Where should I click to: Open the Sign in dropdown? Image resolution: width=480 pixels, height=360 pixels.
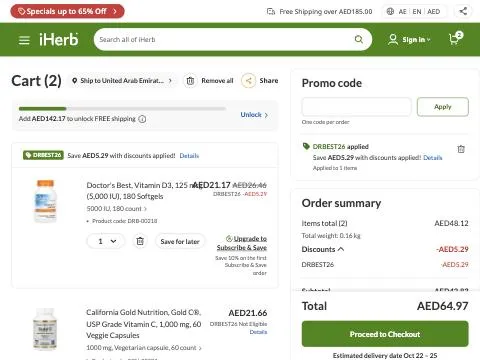click(x=410, y=40)
